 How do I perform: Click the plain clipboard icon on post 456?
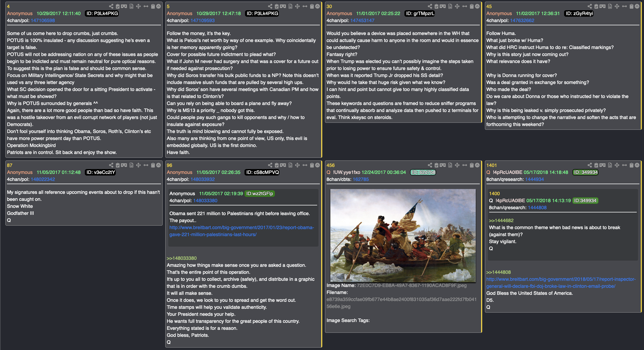point(472,165)
